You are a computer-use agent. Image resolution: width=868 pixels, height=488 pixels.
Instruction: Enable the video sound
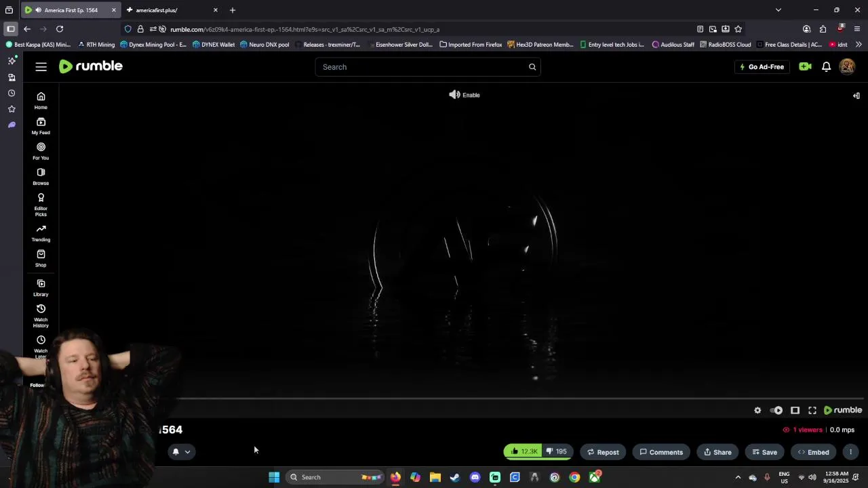click(x=465, y=95)
